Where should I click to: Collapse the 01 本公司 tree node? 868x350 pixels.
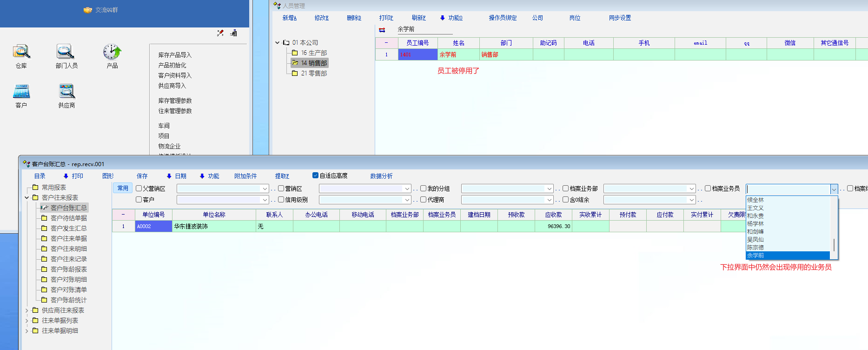tap(278, 42)
